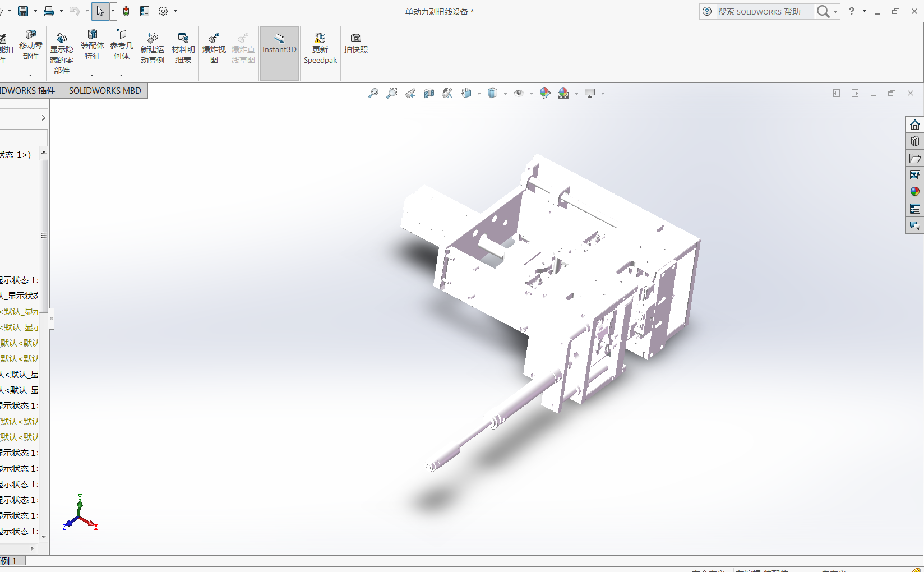
Task: Toggle 显示隐藏的零部件 show hidden components
Action: point(62,53)
